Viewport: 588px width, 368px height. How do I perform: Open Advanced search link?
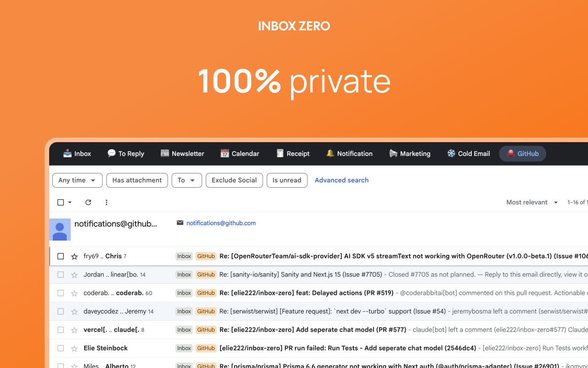(x=342, y=180)
